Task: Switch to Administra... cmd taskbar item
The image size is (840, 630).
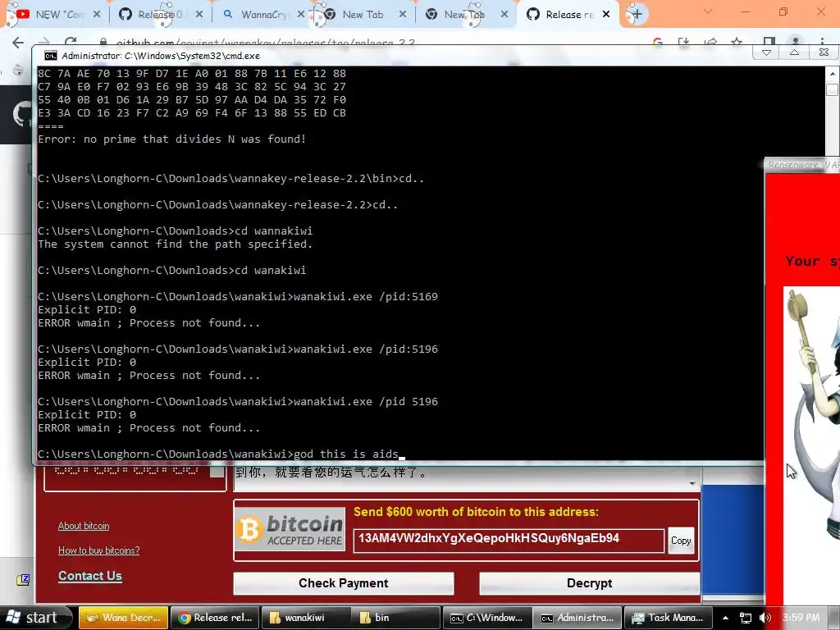Action: point(577,618)
